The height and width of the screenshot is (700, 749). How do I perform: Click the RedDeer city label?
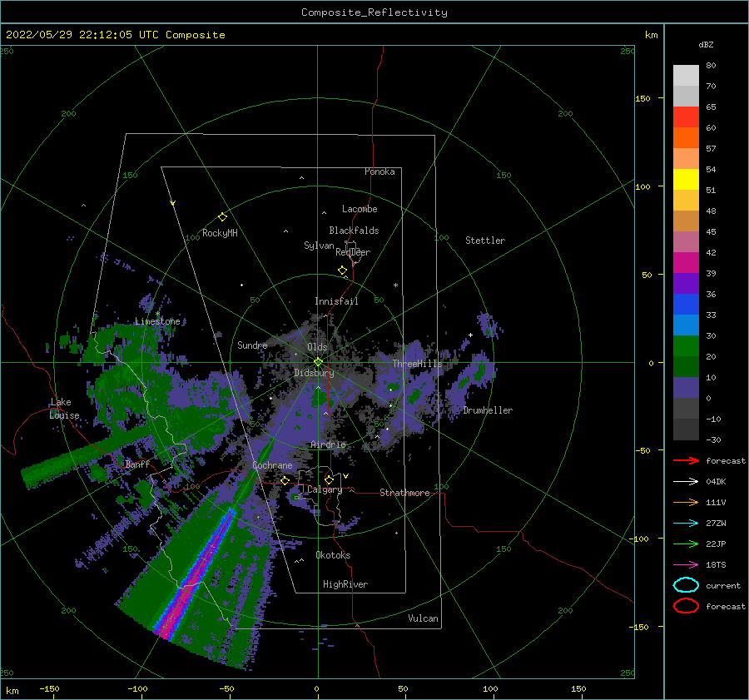click(353, 252)
